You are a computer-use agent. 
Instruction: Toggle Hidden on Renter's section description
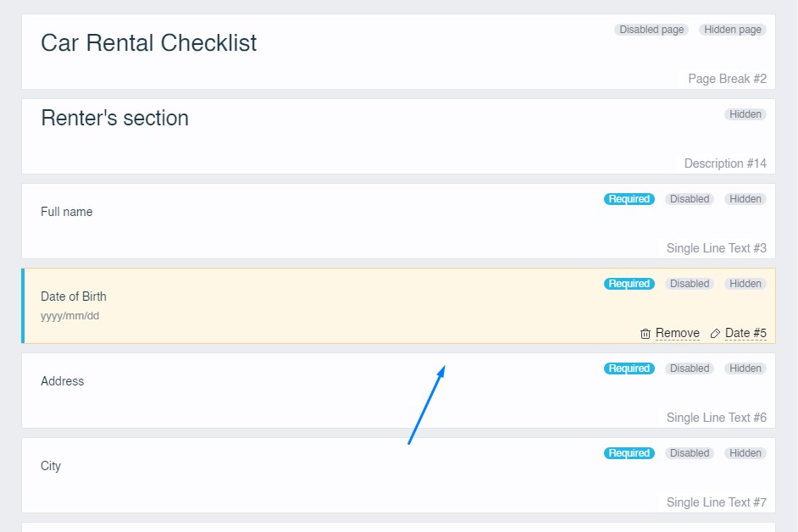745,114
